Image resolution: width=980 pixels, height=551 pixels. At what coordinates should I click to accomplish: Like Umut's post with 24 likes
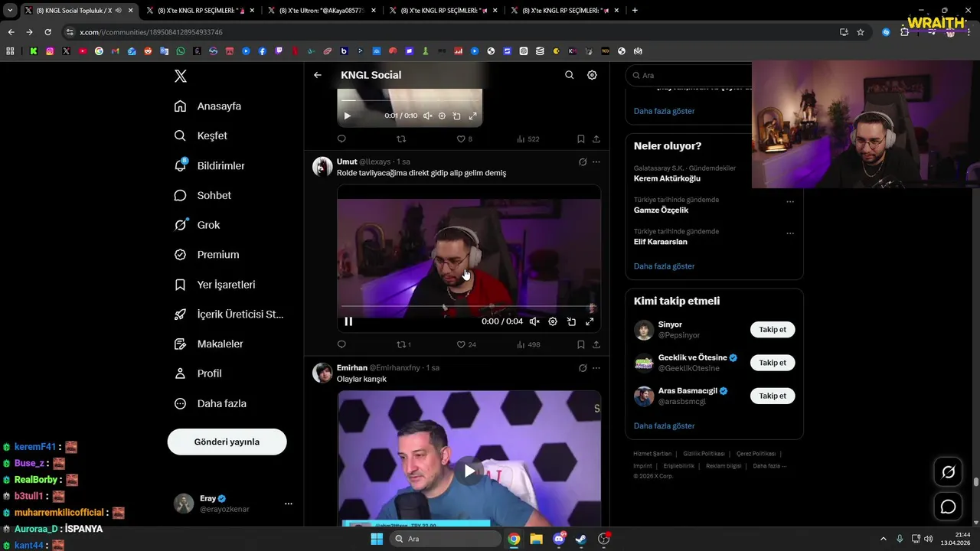point(466,344)
